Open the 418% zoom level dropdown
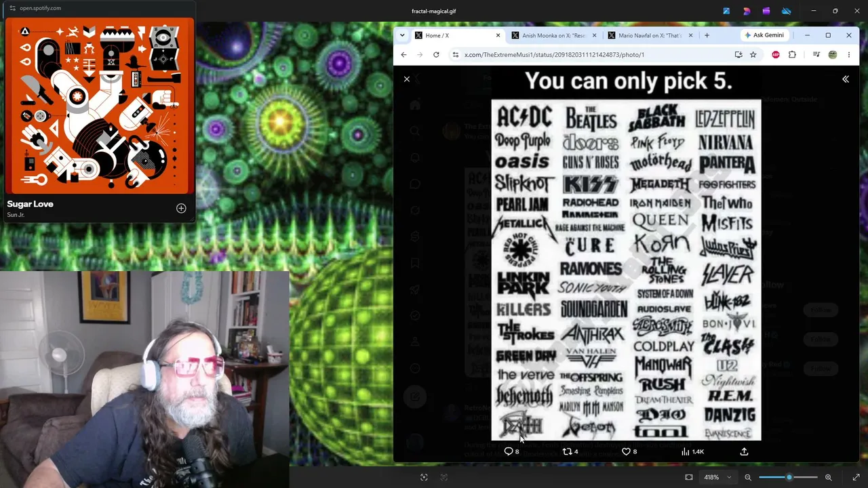The width and height of the screenshot is (868, 488). 717,477
